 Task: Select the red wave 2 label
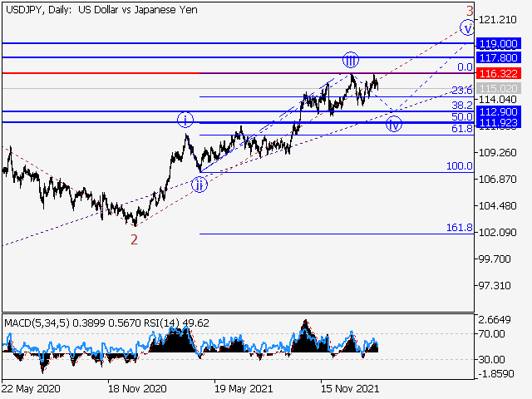[134, 239]
